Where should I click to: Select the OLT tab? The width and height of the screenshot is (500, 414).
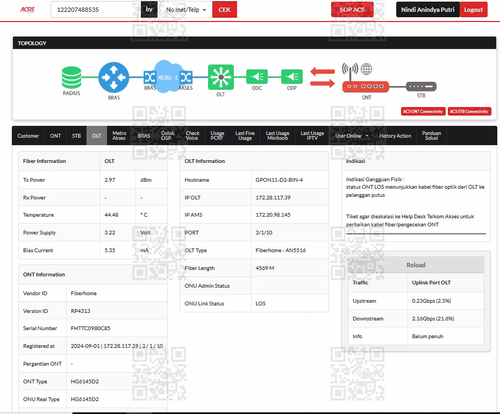pyautogui.click(x=97, y=136)
